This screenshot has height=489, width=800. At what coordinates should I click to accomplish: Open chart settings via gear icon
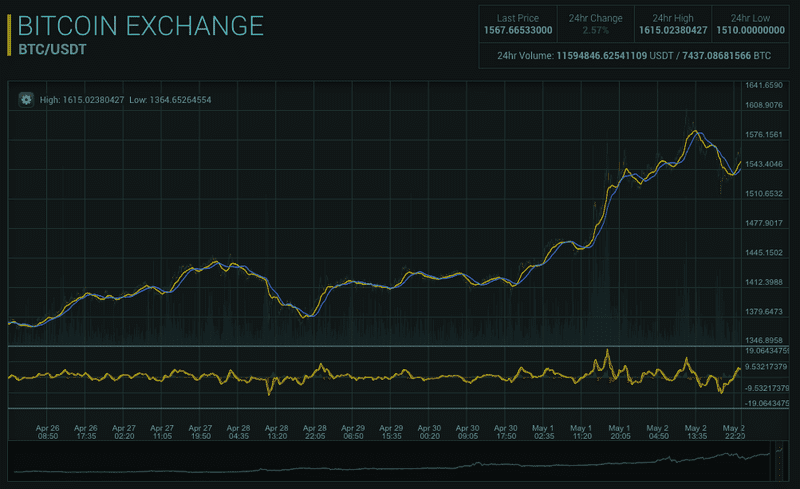click(x=26, y=100)
